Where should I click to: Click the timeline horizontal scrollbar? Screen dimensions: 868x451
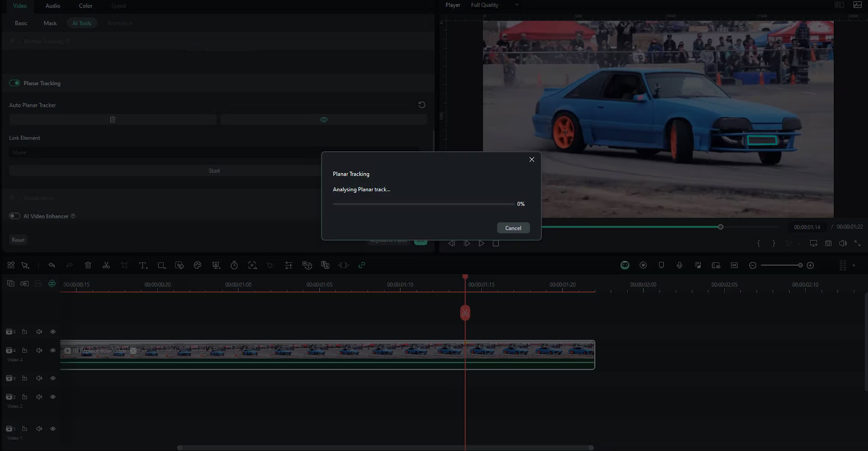[x=386, y=448]
